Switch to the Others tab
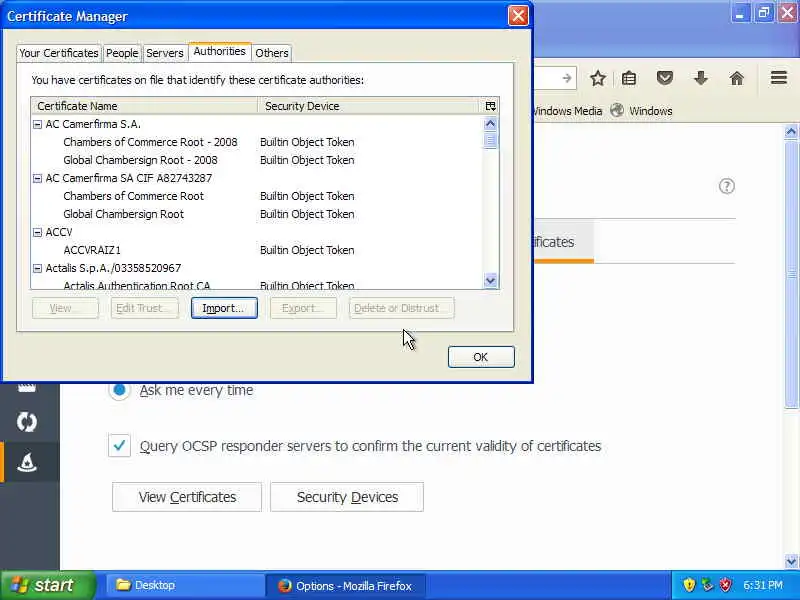 272,53
